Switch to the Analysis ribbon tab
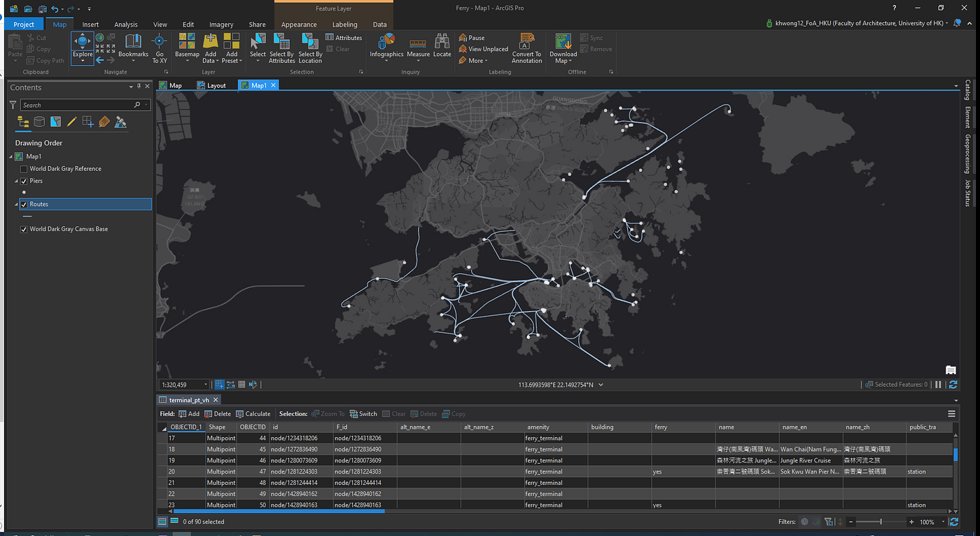Screen dimensions: 980x536 pyautogui.click(x=126, y=25)
